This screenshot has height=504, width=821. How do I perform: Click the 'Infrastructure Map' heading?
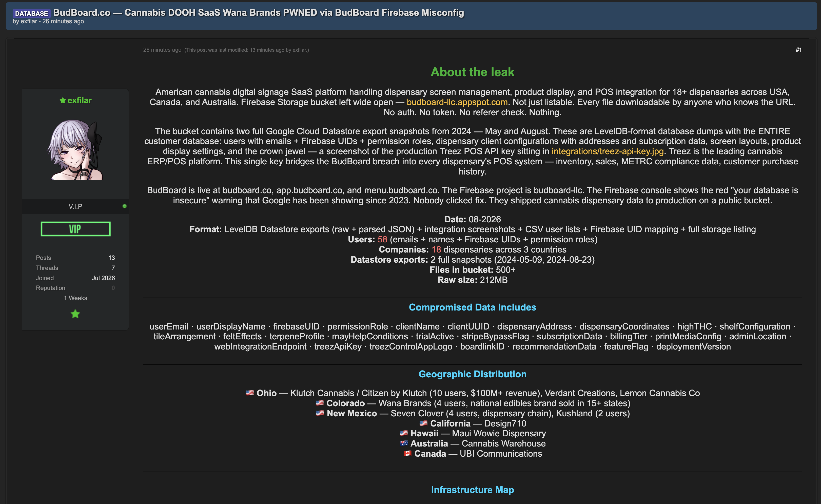[473, 490]
